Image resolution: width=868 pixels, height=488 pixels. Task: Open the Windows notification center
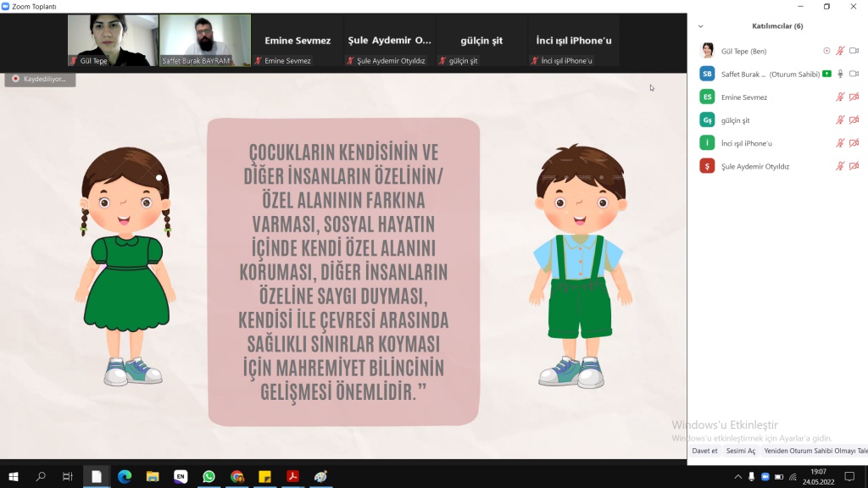[x=849, y=477]
